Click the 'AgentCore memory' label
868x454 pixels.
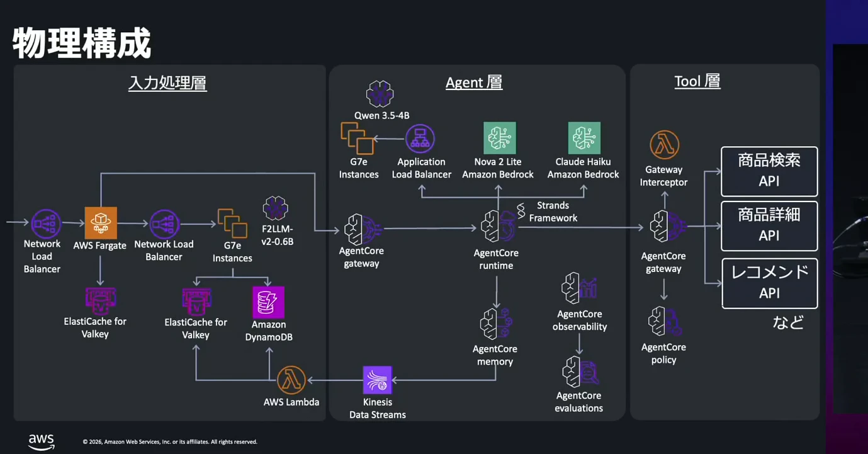495,355
